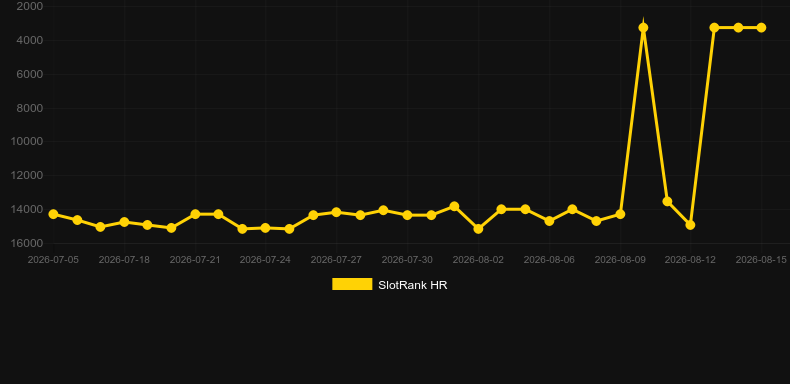Click the 2026-08-09 x-axis label

(x=620, y=260)
